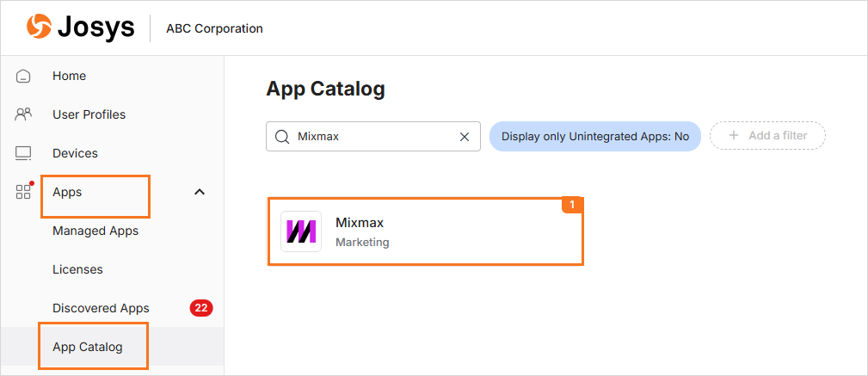Select Apps in the sidebar
This screenshot has width=868, height=376.
67,192
